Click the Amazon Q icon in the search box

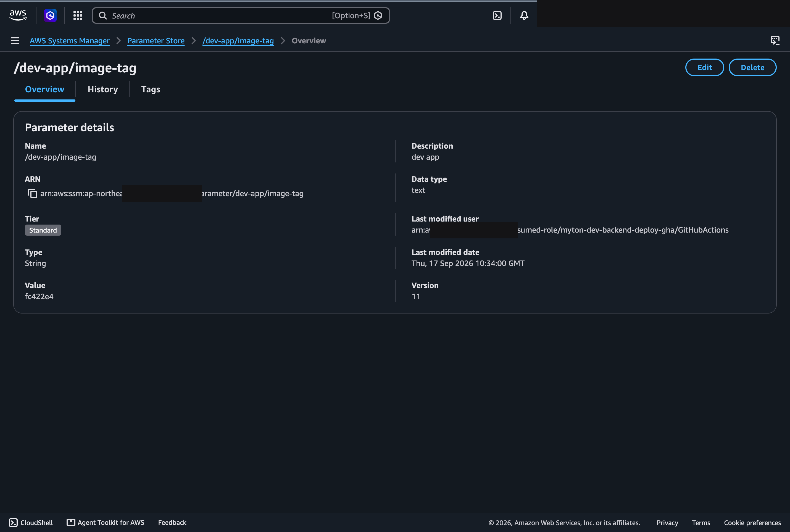(x=378, y=16)
